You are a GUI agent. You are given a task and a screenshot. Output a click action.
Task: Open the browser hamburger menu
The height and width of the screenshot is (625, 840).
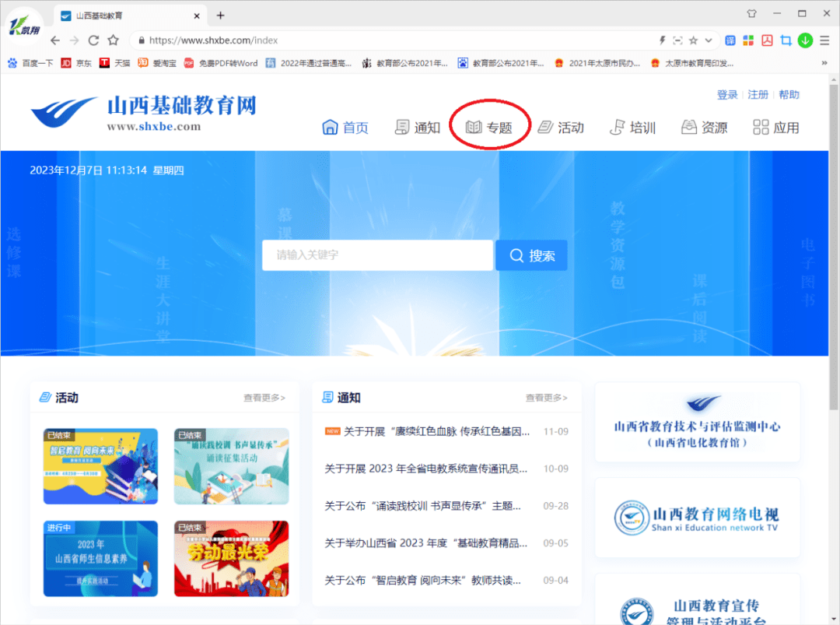coord(824,40)
